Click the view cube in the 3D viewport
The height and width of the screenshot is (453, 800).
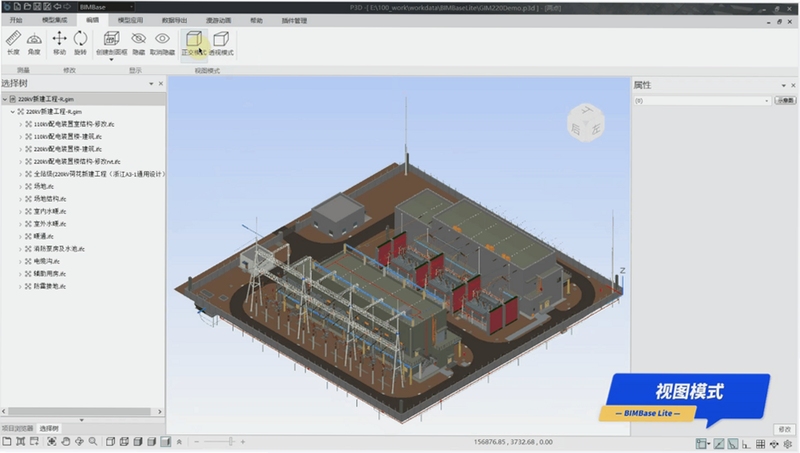tap(586, 123)
